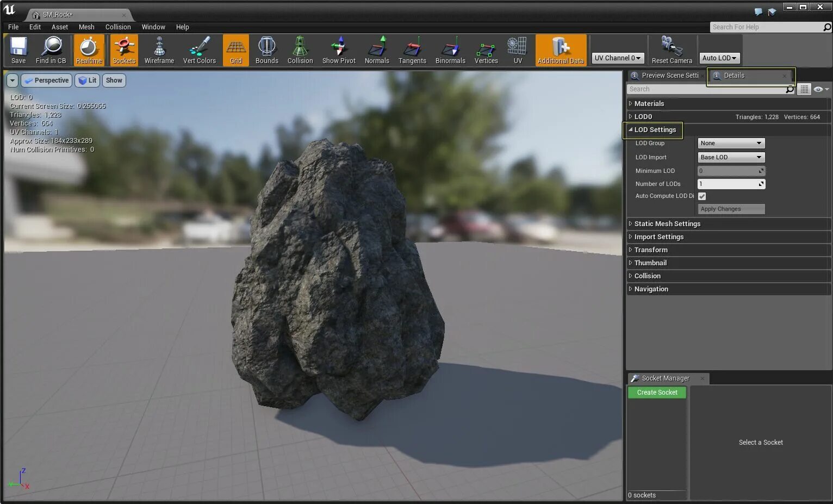Viewport: 833px width, 504px height.
Task: Open the LOD Group dropdown
Action: pyautogui.click(x=731, y=144)
